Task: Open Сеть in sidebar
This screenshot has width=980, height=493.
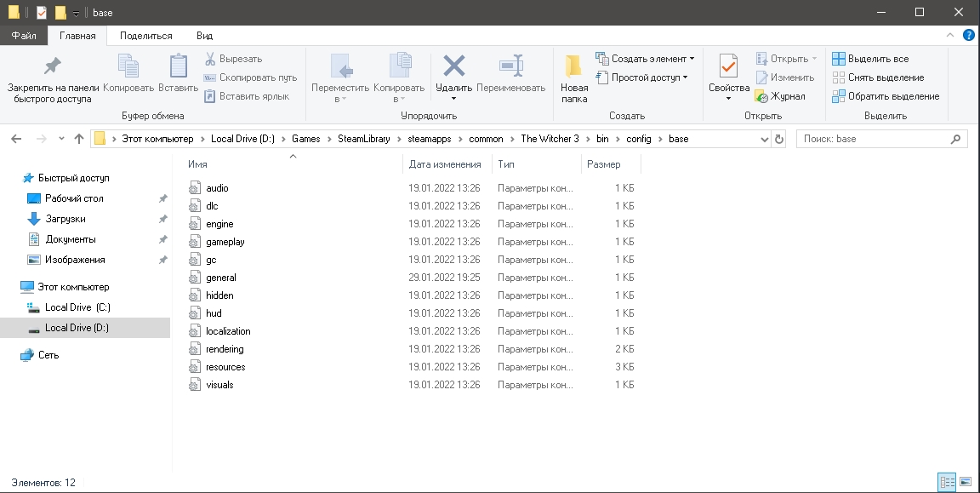Action: pos(48,355)
